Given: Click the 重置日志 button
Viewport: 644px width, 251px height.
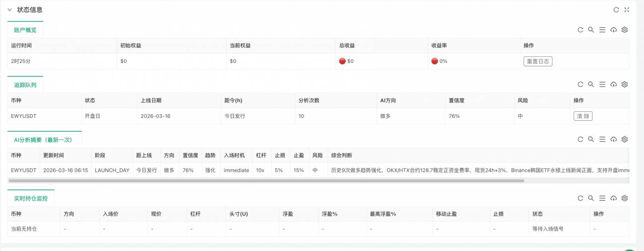Looking at the screenshot, I should pos(537,61).
